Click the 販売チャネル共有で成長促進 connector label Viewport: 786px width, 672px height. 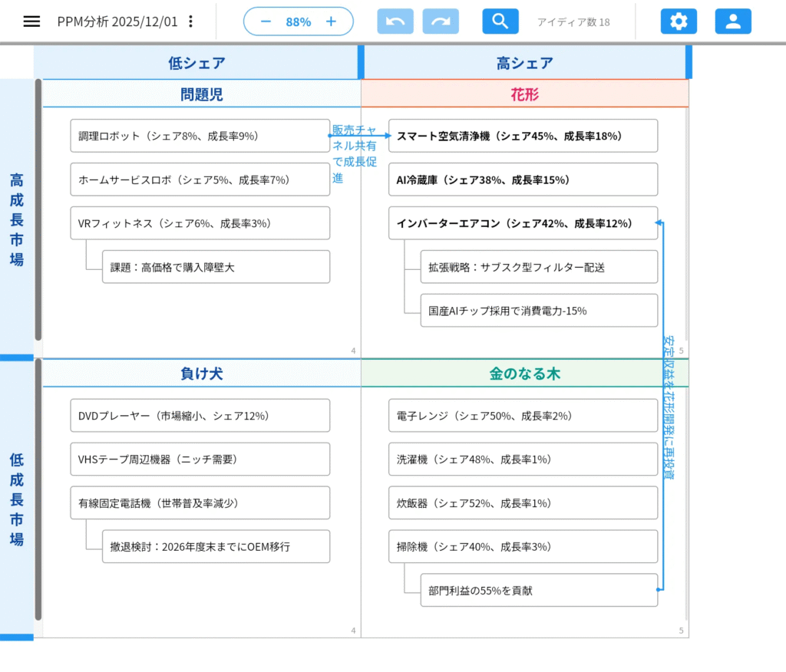coord(354,153)
